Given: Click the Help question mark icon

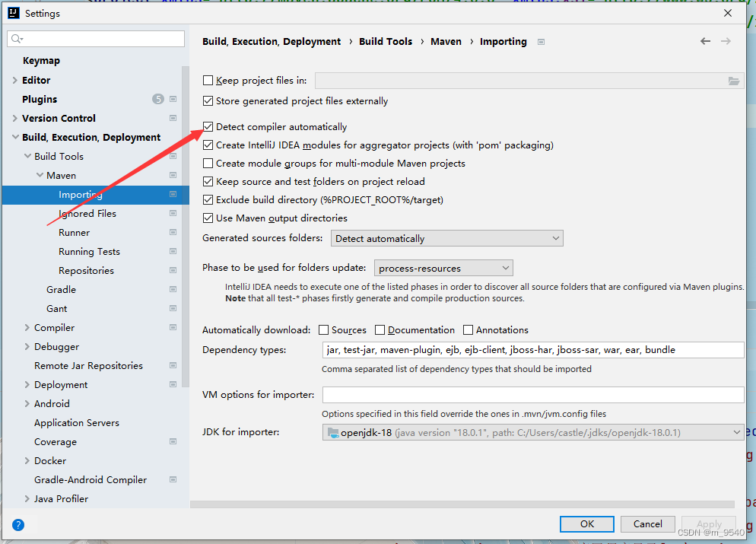Looking at the screenshot, I should click(x=18, y=525).
